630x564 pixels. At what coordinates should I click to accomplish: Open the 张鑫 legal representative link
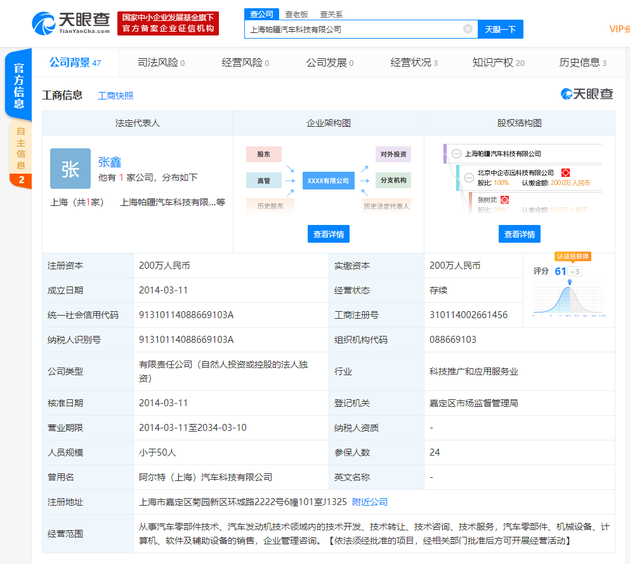[x=109, y=161]
